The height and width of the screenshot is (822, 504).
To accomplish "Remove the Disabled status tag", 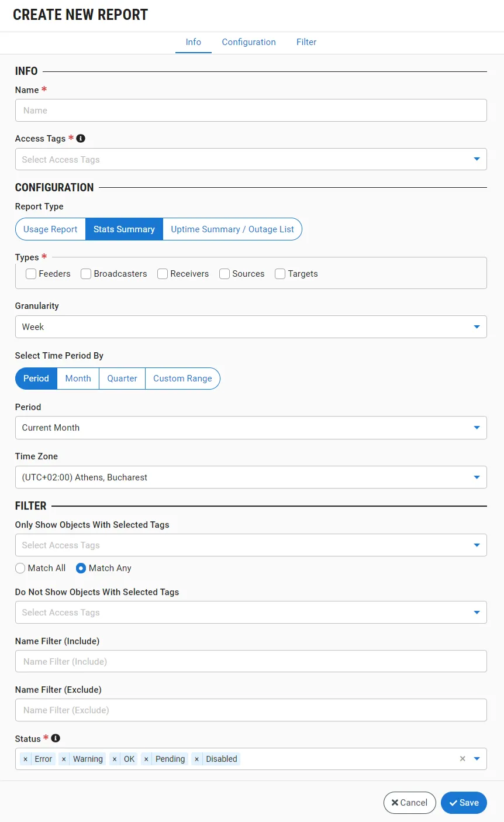I will 196,759.
